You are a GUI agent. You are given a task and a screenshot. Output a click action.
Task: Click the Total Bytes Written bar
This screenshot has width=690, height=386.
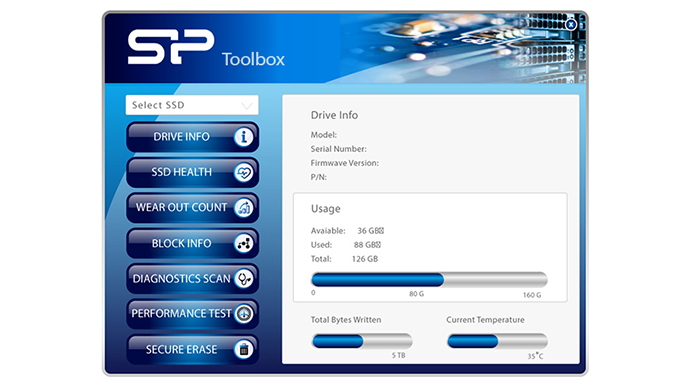coord(362,341)
